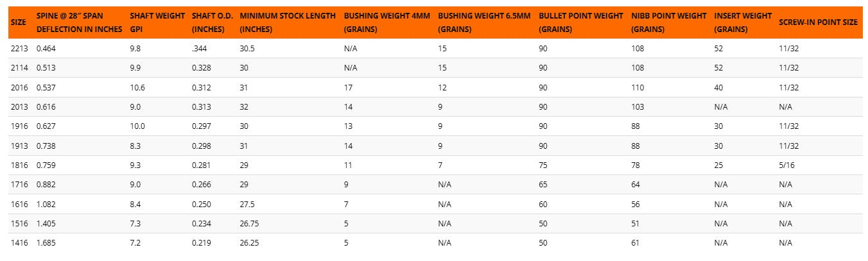This screenshot has height=261, width=868.
Task: Select spine value 0.616
Action: coord(47,106)
